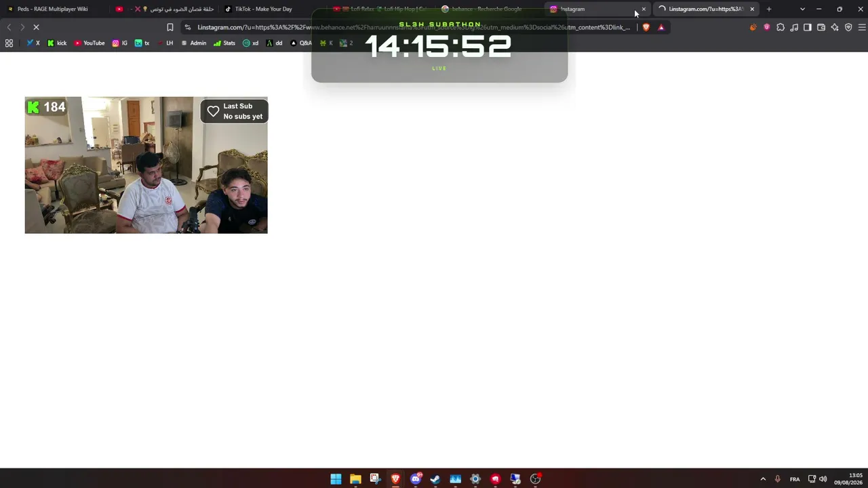Click the webcam stream thumbnail

pos(146,165)
